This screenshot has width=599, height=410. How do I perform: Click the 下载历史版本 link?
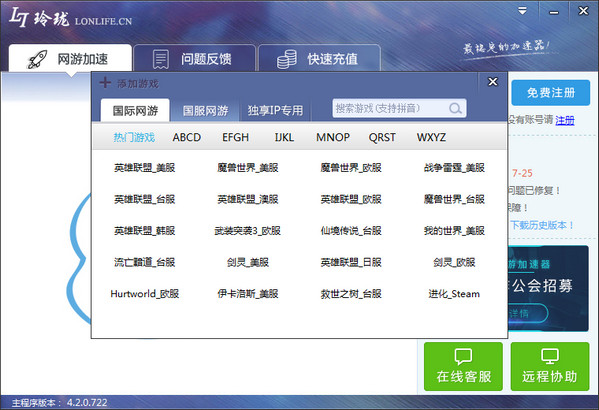pyautogui.click(x=542, y=225)
